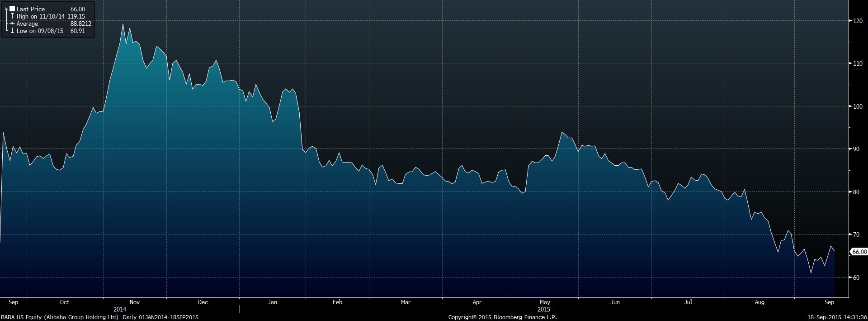This screenshot has height=321, width=868.
Task: Click the May label on the time axis
Action: (x=545, y=302)
